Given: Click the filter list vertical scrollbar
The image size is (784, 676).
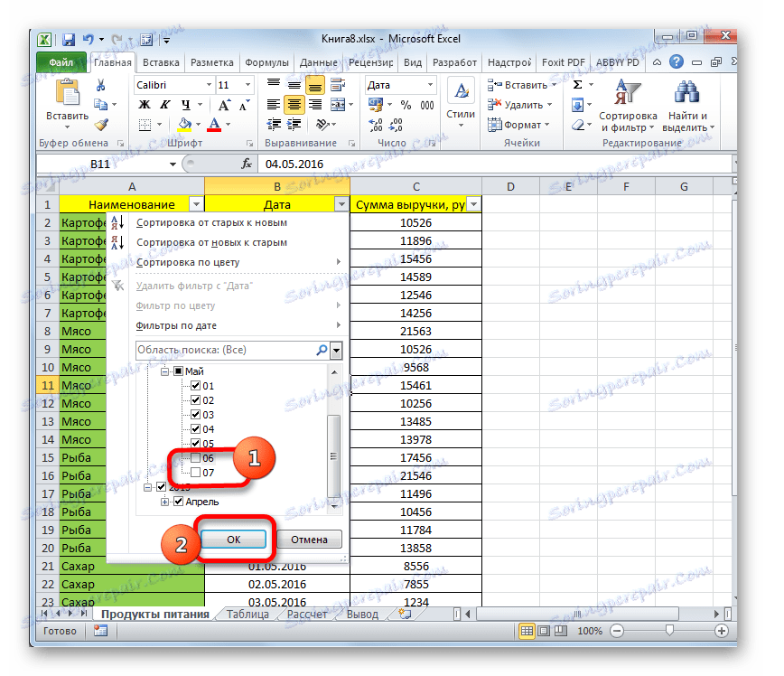Looking at the screenshot, I should click(334, 456).
